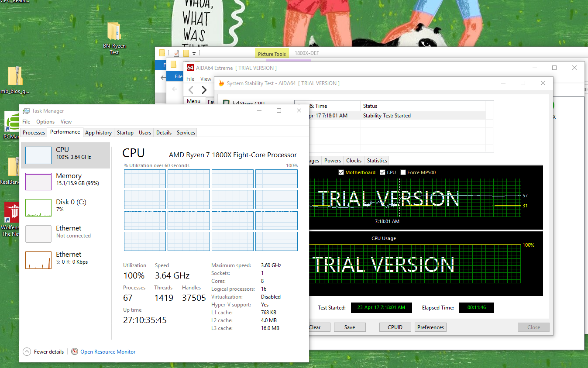
Task: Open the Explorer quick access toolbar dropdown arrow
Action: (x=194, y=54)
